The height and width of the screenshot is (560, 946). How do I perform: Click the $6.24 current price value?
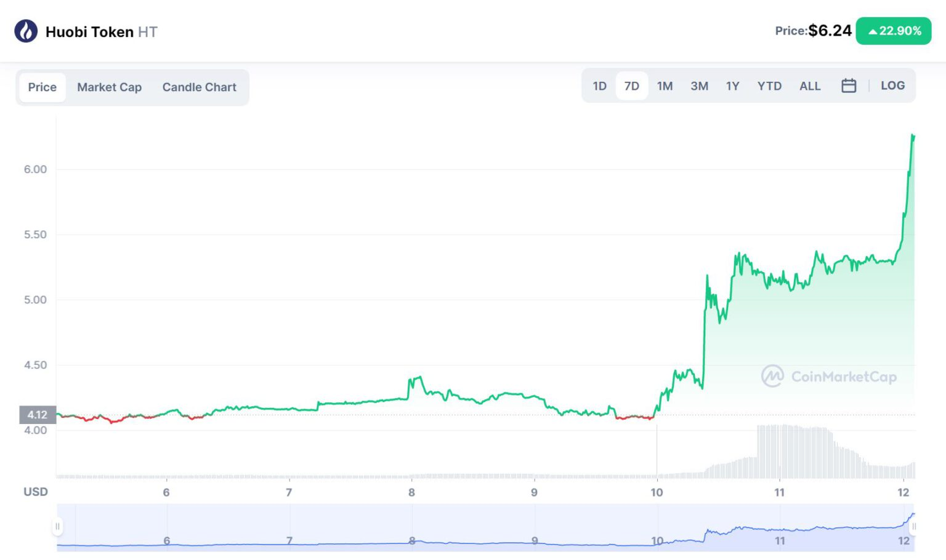point(830,31)
